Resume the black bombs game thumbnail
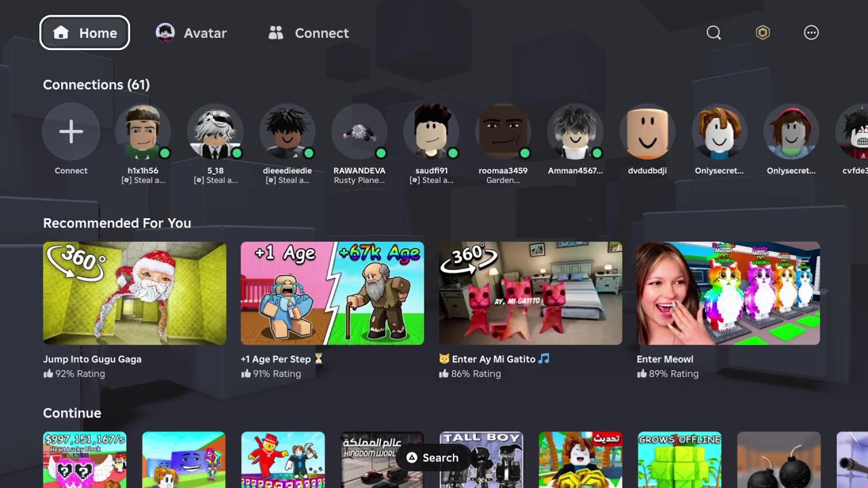868x488 pixels. click(778, 460)
